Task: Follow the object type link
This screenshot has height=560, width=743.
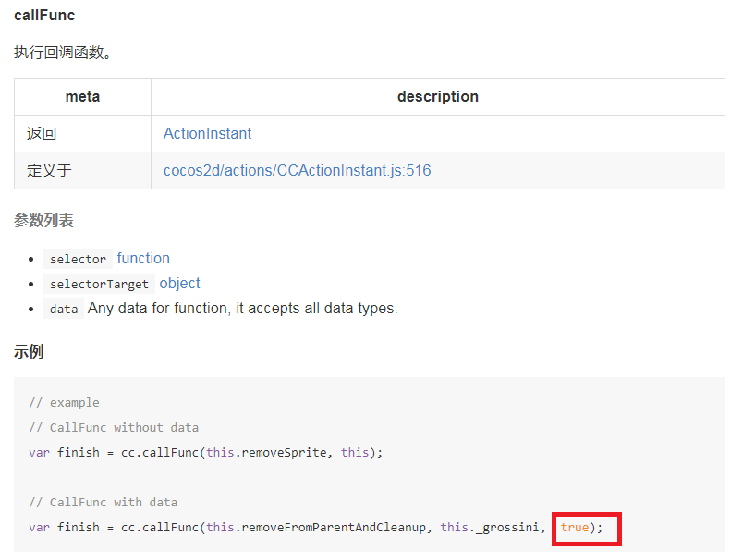Action: click(179, 284)
